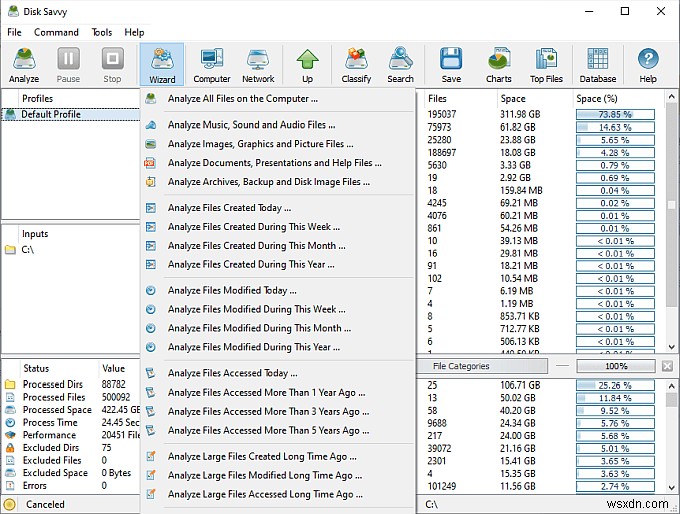Open the Charts toolbar icon

[499, 65]
